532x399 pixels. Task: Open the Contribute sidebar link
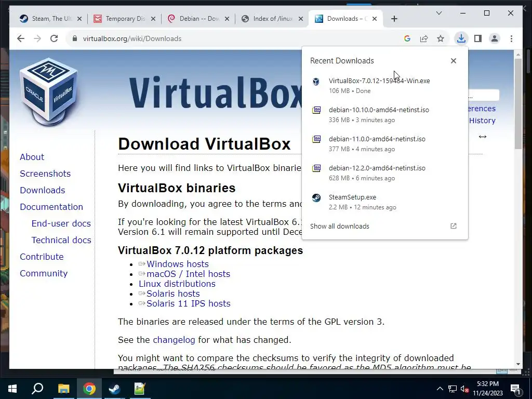tap(42, 257)
